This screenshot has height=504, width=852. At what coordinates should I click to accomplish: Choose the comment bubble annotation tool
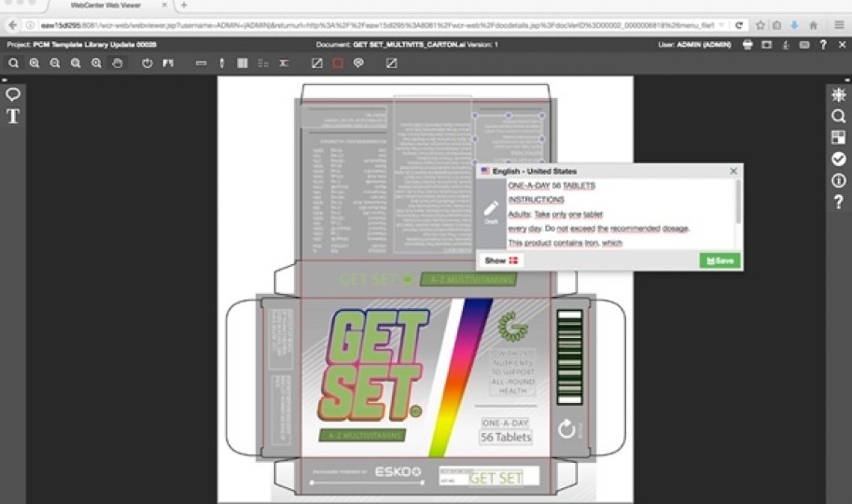click(x=13, y=94)
